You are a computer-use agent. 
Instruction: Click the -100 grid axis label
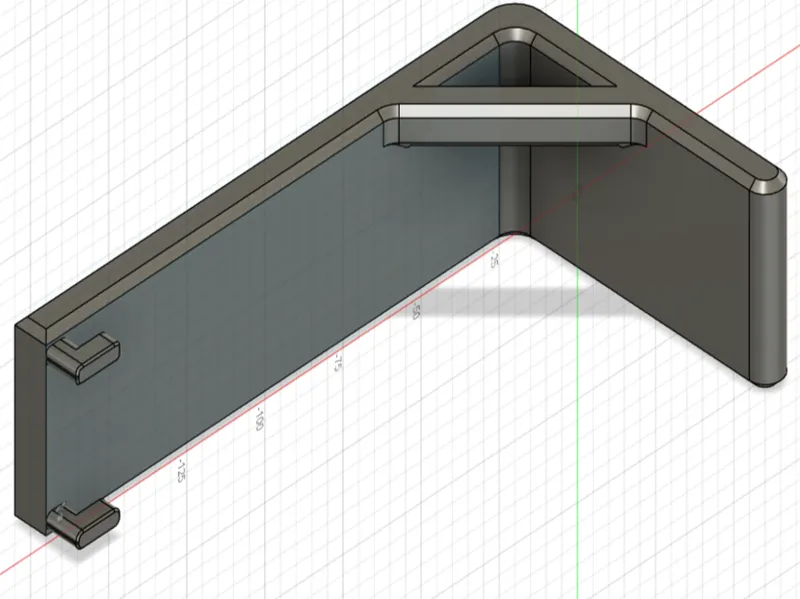click(x=259, y=419)
